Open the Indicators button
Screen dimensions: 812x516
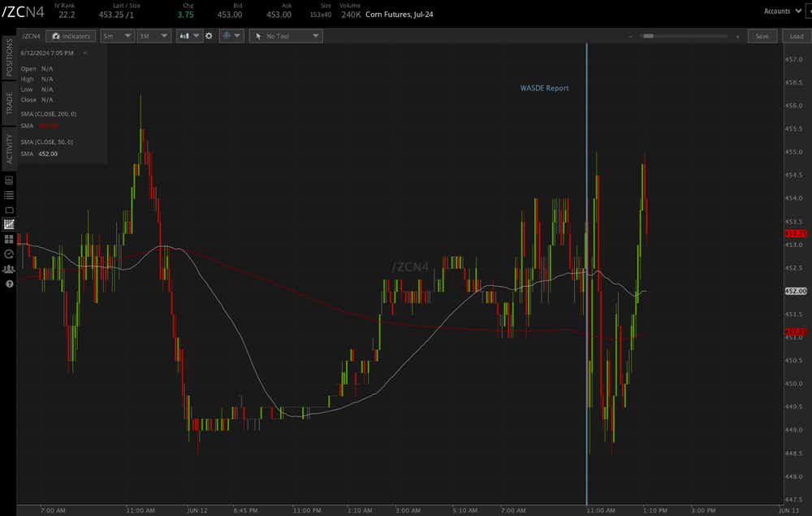[71, 36]
